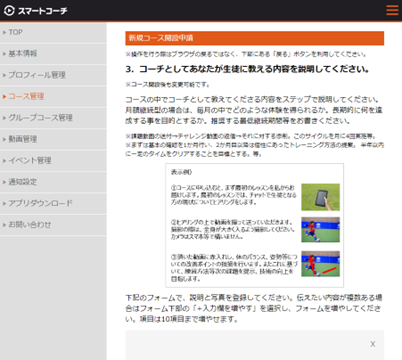Viewport: 402px width, 360px height.
Task: Click the 新規コース開設申請 orange header
Action: tap(255, 38)
